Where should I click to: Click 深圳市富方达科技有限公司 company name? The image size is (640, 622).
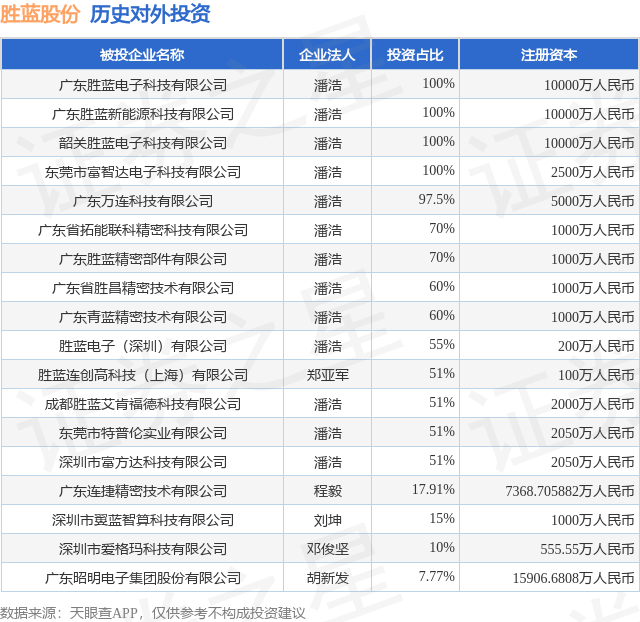click(x=142, y=462)
